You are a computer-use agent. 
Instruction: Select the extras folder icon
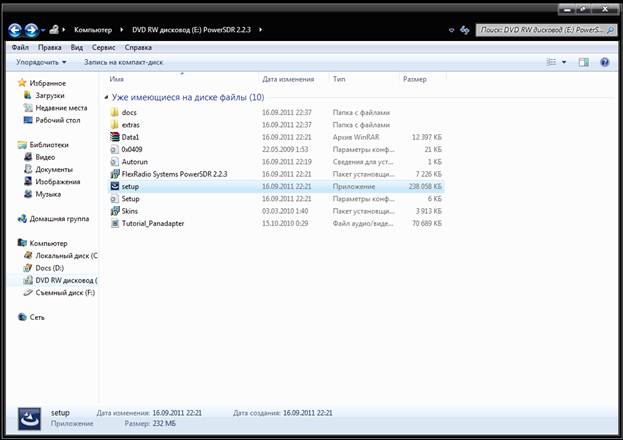[115, 125]
